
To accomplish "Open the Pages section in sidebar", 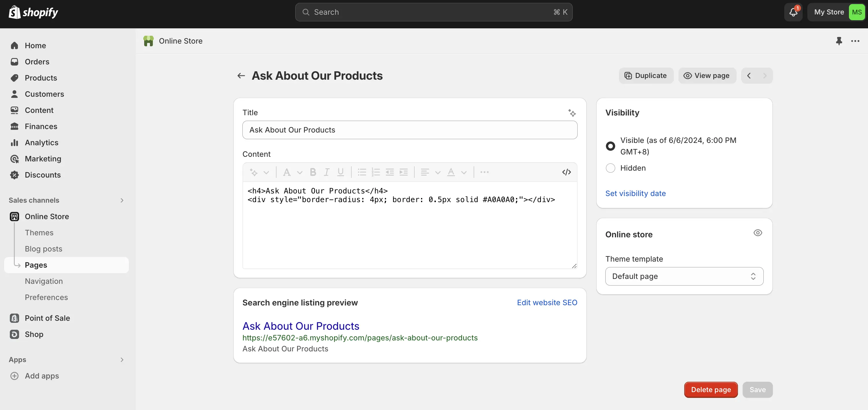I will 36,264.
